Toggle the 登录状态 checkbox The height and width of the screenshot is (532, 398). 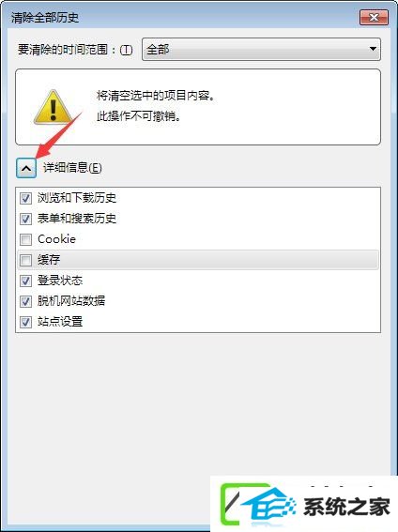click(x=25, y=281)
